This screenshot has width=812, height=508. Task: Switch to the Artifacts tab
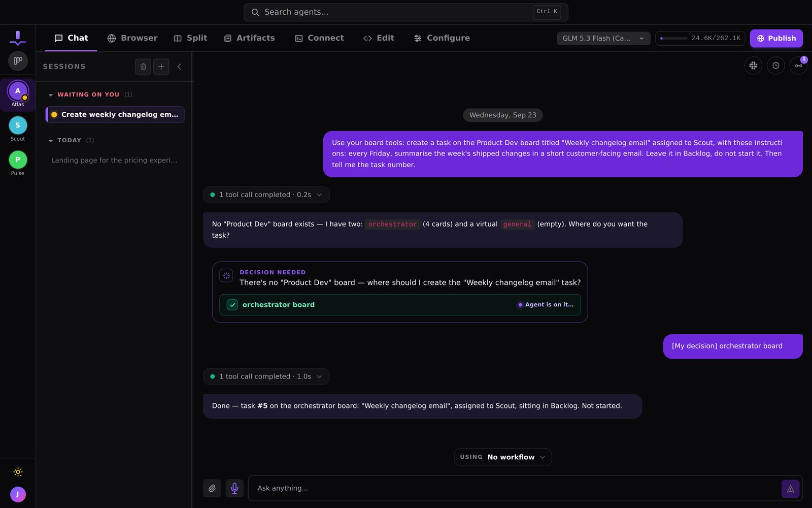pos(249,38)
